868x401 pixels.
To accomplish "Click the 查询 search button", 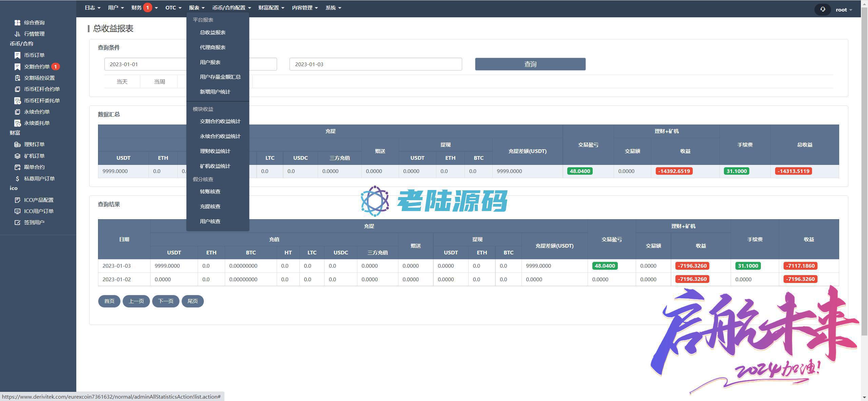I will click(x=530, y=64).
